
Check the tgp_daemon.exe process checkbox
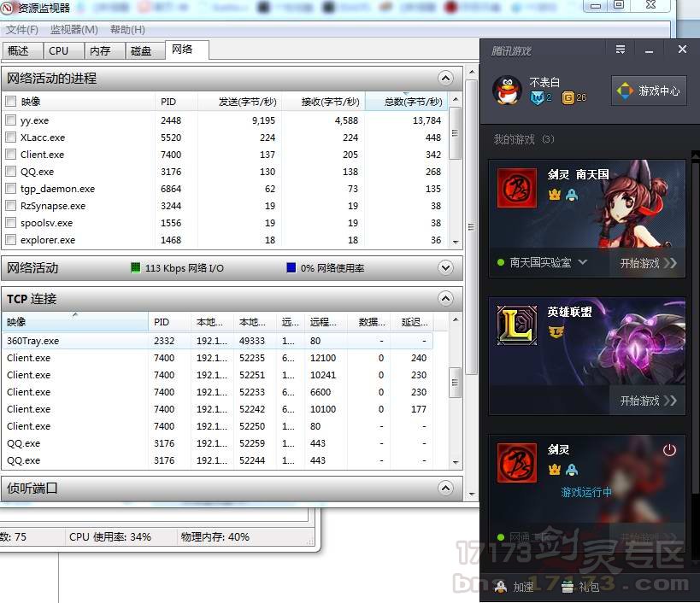coord(11,188)
